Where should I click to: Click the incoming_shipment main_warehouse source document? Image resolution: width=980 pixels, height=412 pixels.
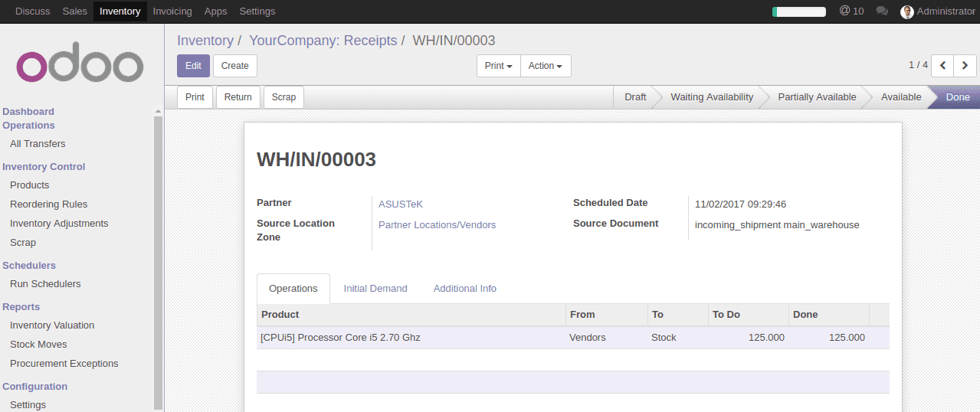(x=777, y=225)
